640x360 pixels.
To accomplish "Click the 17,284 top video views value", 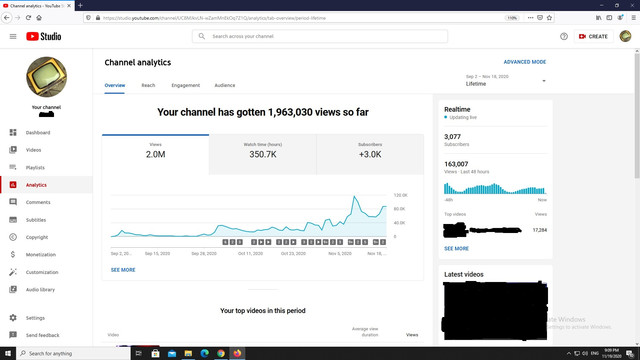I will pyautogui.click(x=540, y=230).
